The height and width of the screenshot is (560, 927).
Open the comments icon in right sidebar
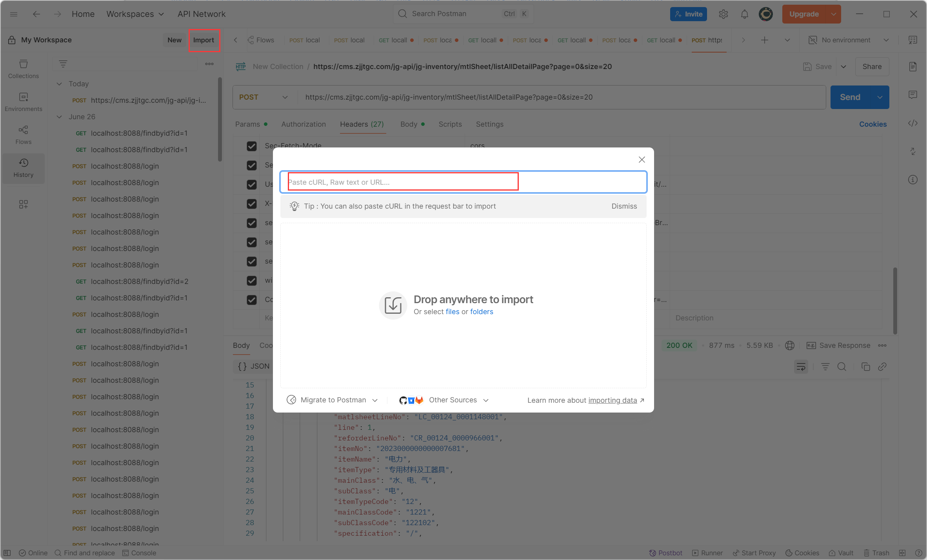(913, 95)
